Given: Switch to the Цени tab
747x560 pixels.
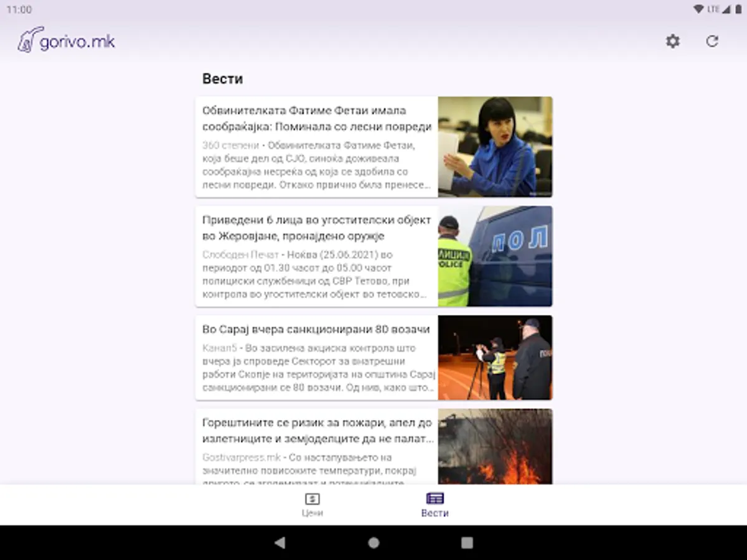Looking at the screenshot, I should (312, 505).
